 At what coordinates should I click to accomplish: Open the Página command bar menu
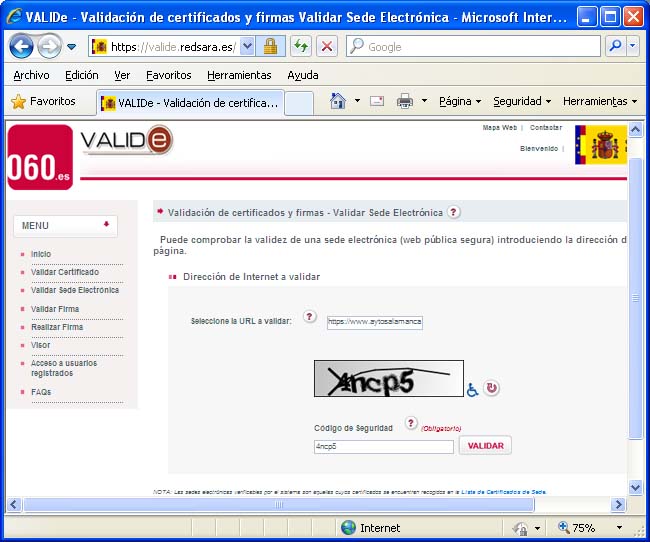(x=460, y=101)
